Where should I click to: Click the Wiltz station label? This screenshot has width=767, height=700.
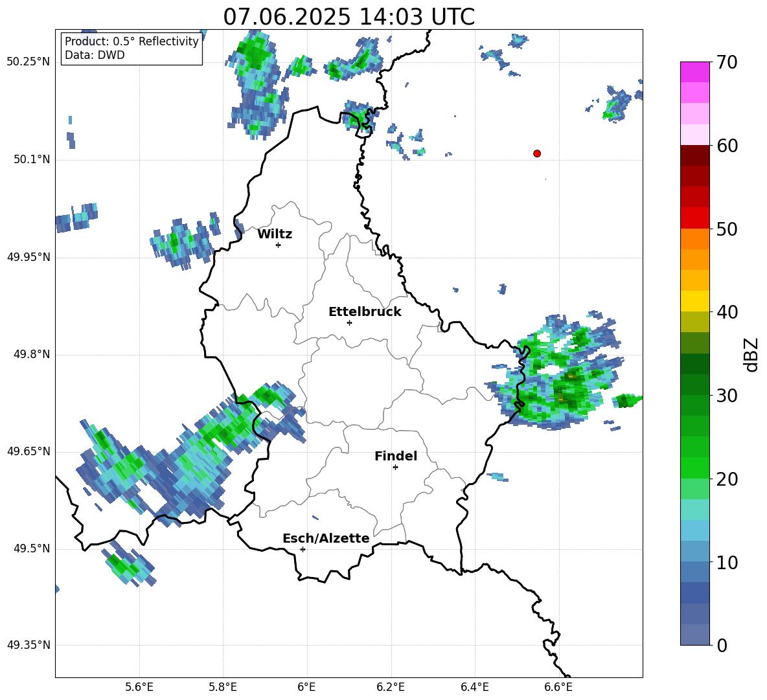click(x=275, y=234)
